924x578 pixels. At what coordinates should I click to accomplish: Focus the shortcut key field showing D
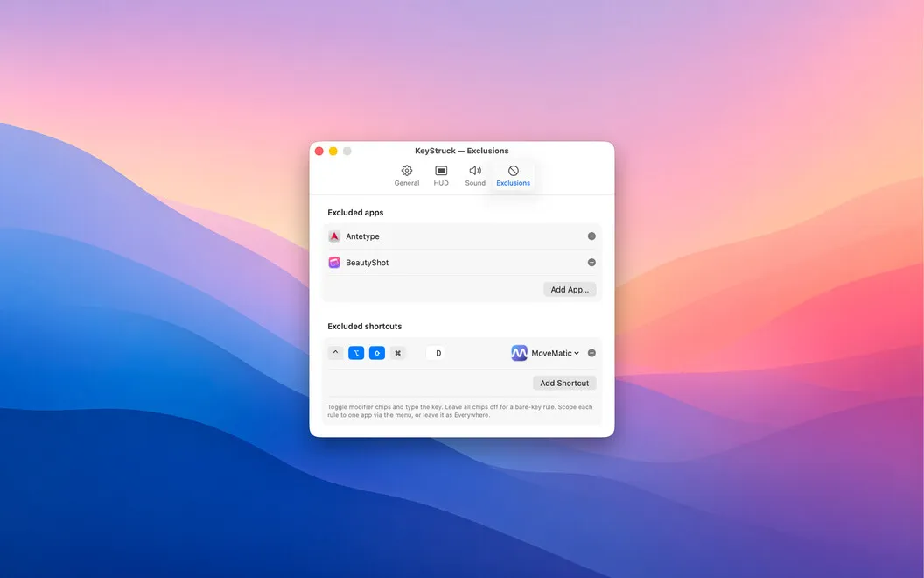[436, 353]
